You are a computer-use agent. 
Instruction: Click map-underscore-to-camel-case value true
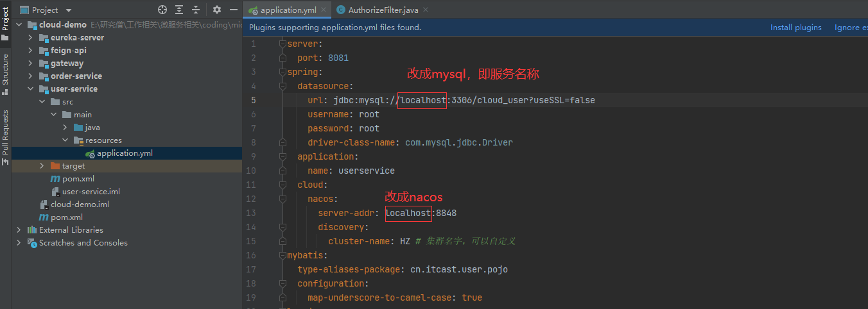pos(472,297)
